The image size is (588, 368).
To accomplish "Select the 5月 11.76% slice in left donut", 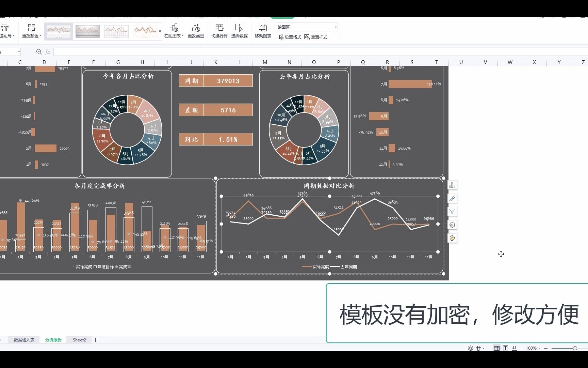I will click(141, 153).
